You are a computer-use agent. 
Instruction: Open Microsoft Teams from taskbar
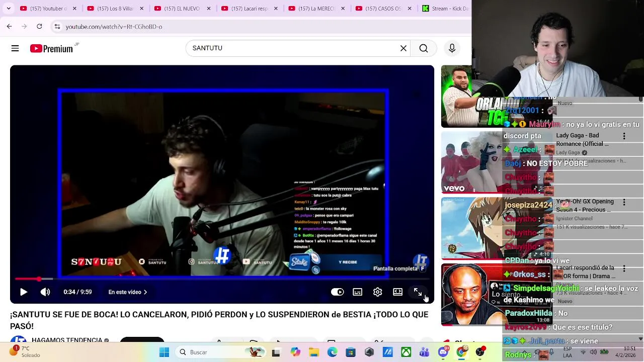pyautogui.click(x=424, y=352)
